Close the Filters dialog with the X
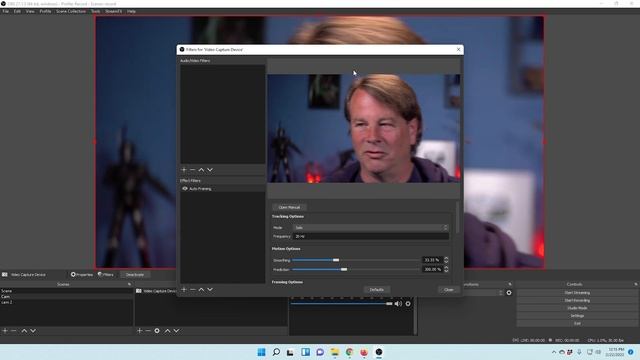 [458, 49]
